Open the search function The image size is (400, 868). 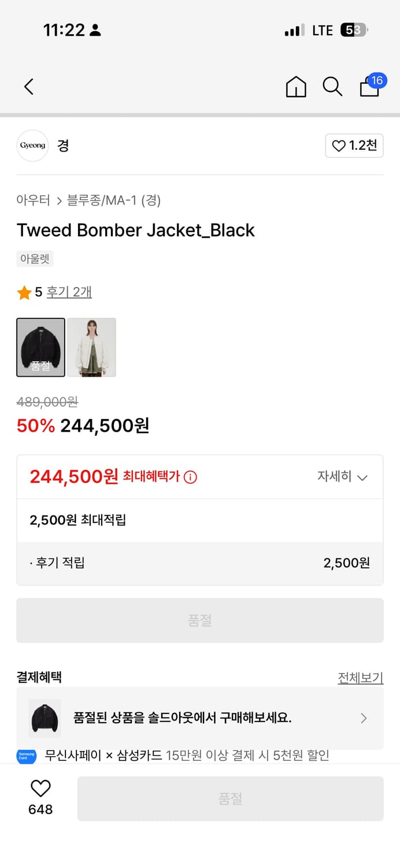pyautogui.click(x=332, y=86)
